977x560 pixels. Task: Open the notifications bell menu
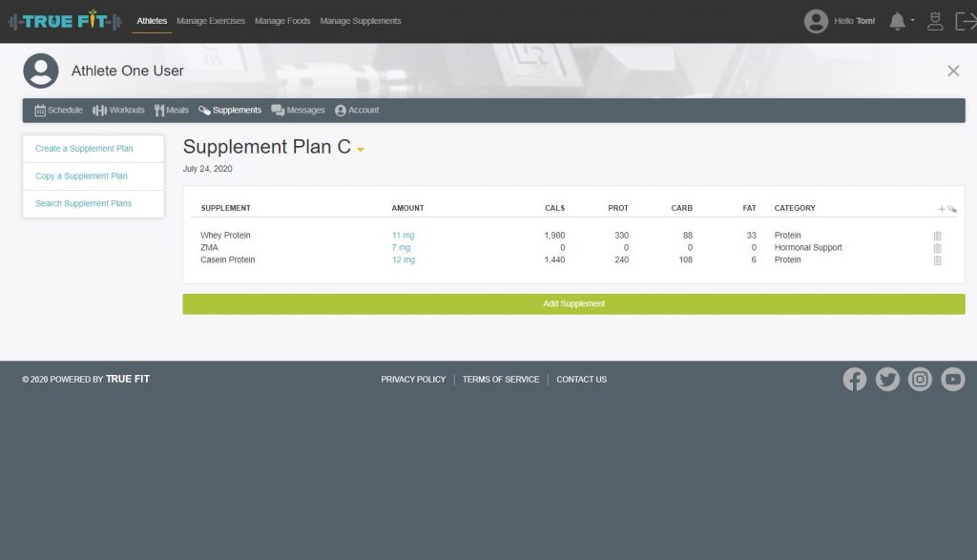tap(900, 21)
